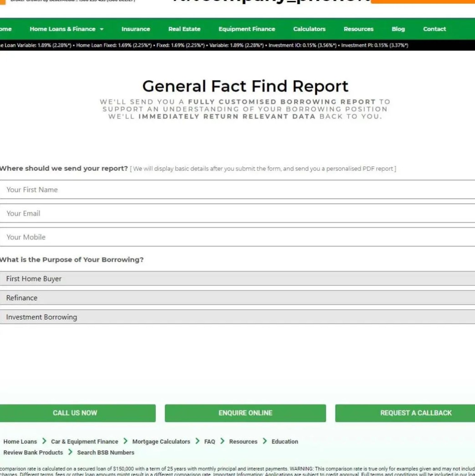Viewport: 475px width, 476px height.
Task: Focus the Your Email input field
Action: pos(237,213)
